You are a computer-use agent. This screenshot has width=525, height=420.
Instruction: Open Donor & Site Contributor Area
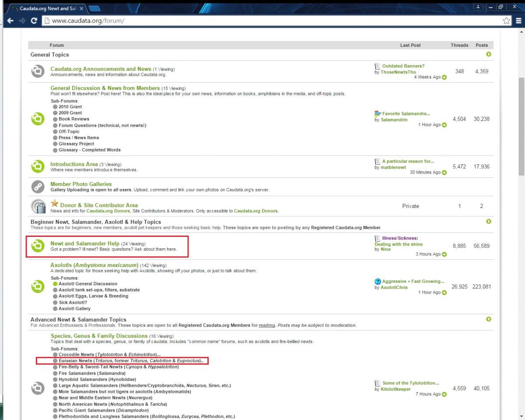99,205
